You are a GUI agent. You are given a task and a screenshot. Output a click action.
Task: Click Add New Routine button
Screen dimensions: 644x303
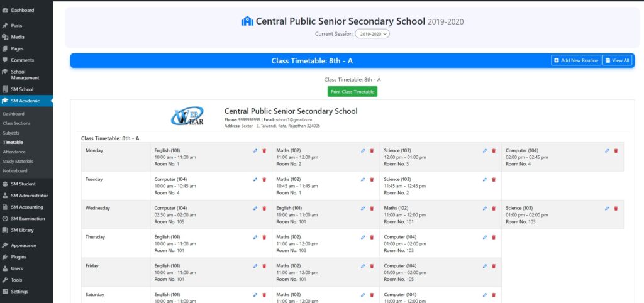pyautogui.click(x=575, y=60)
